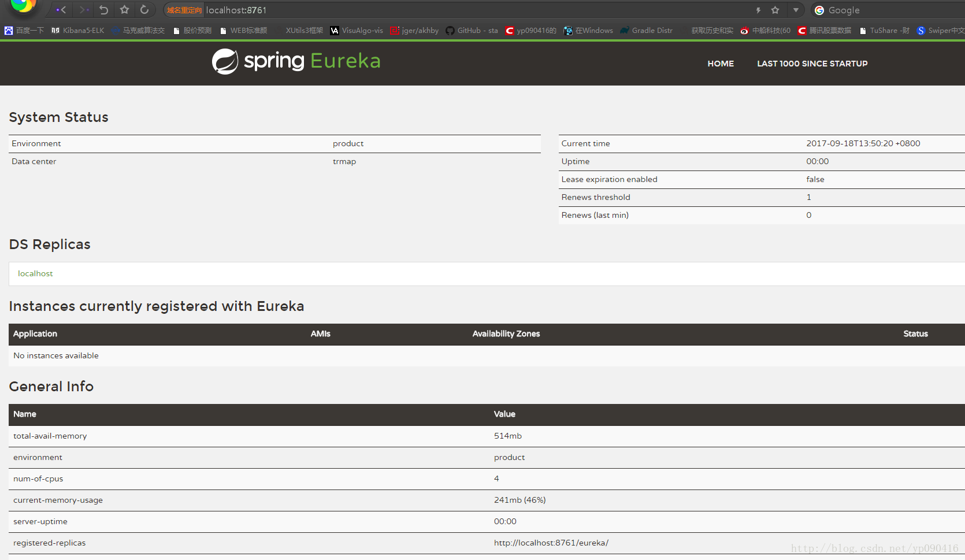
Task: Click the Current time value 2017-09-18T13:50:20
Action: (x=863, y=144)
